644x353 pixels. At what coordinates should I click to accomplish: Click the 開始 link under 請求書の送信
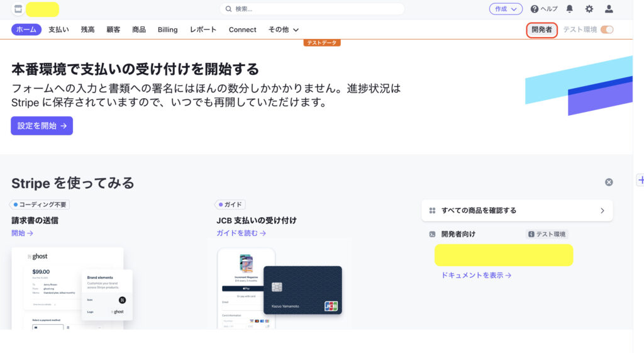(x=22, y=233)
